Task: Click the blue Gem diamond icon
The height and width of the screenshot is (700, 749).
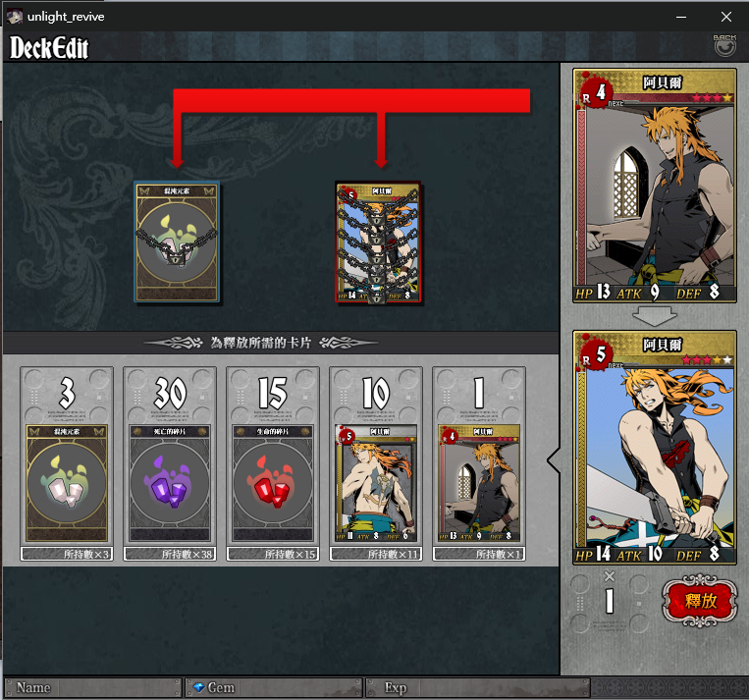Action: pyautogui.click(x=198, y=687)
